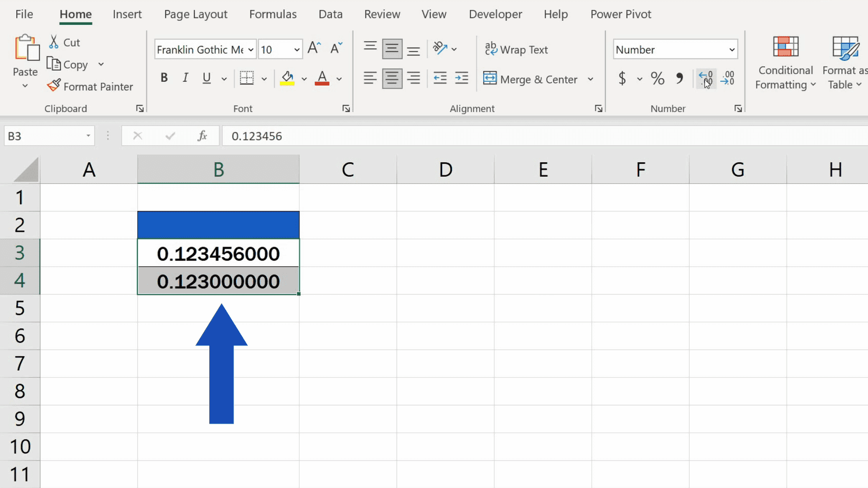Image resolution: width=868 pixels, height=488 pixels.
Task: Enable Wrap Text for the selection
Action: pos(516,49)
